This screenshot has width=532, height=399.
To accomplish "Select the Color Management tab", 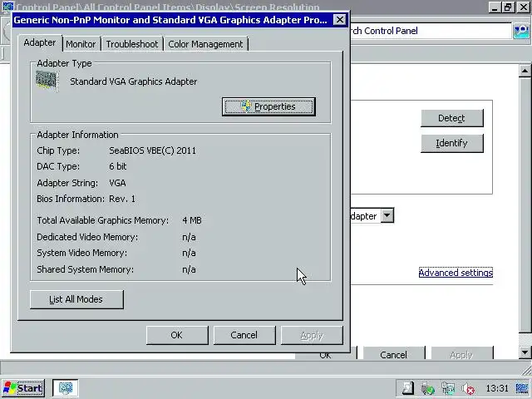I will point(205,44).
